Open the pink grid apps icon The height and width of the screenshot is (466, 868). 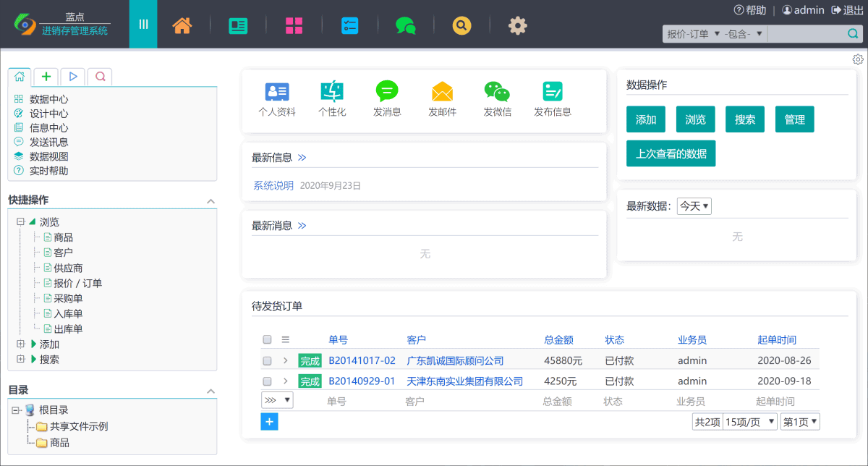point(294,25)
